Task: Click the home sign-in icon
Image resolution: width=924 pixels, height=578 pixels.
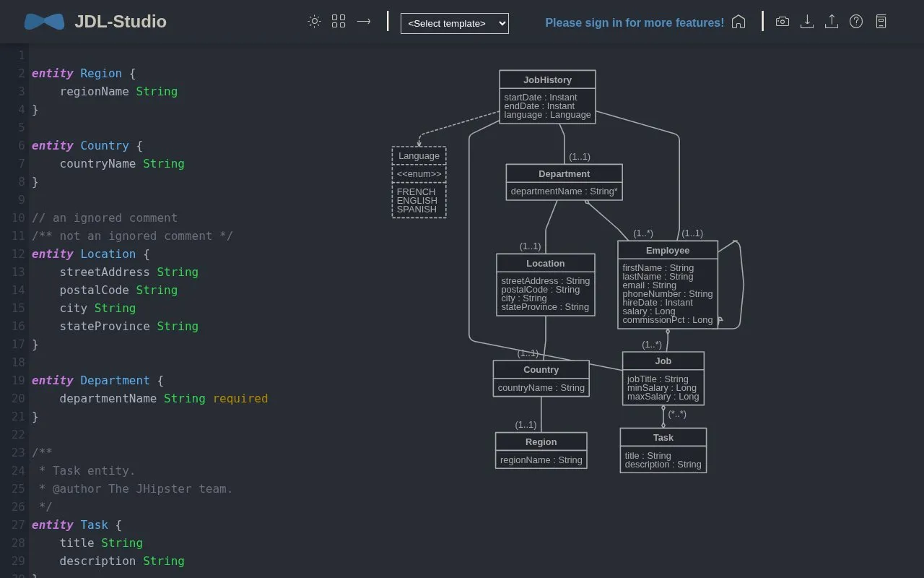Action: point(738,22)
